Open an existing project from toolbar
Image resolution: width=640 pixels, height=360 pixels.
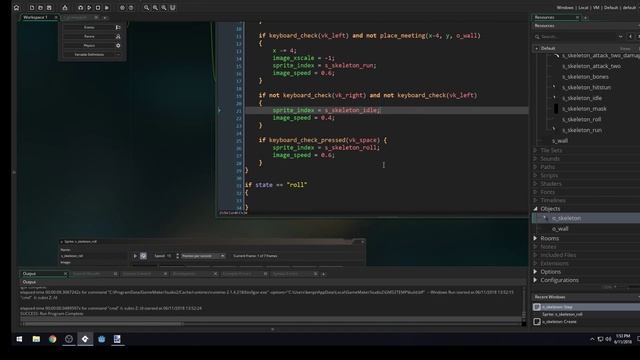coord(40,8)
